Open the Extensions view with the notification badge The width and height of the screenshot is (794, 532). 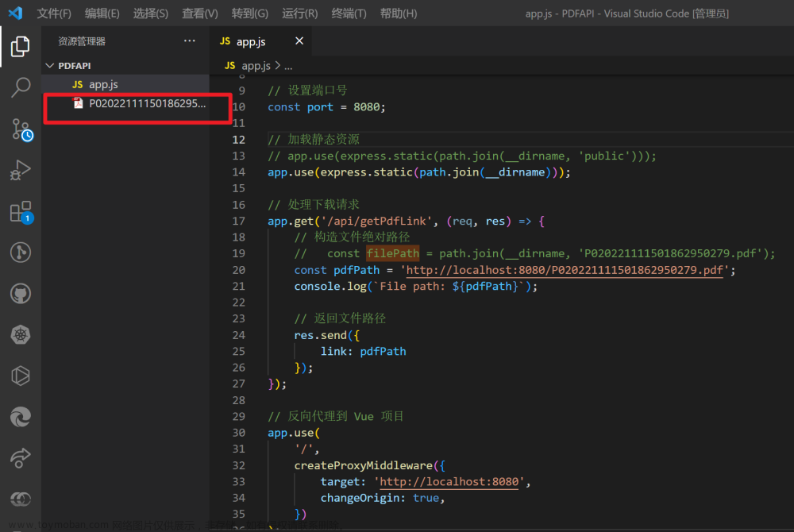(x=20, y=211)
